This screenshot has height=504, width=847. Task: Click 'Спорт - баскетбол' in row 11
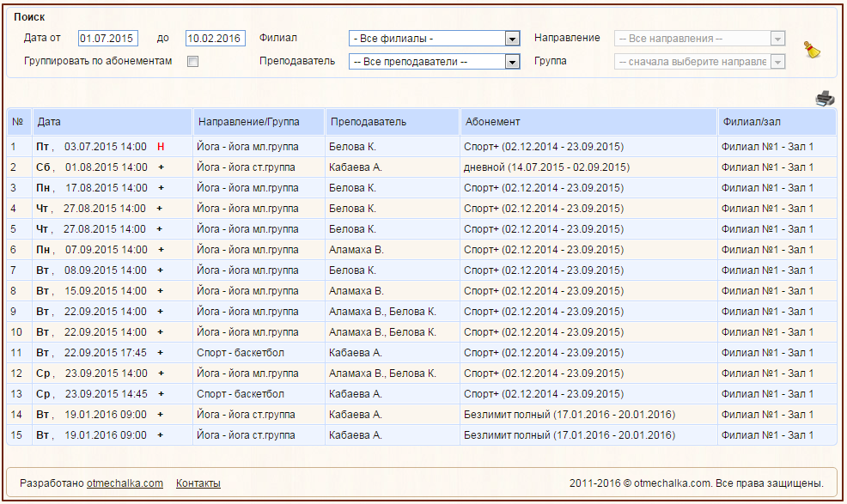click(241, 353)
